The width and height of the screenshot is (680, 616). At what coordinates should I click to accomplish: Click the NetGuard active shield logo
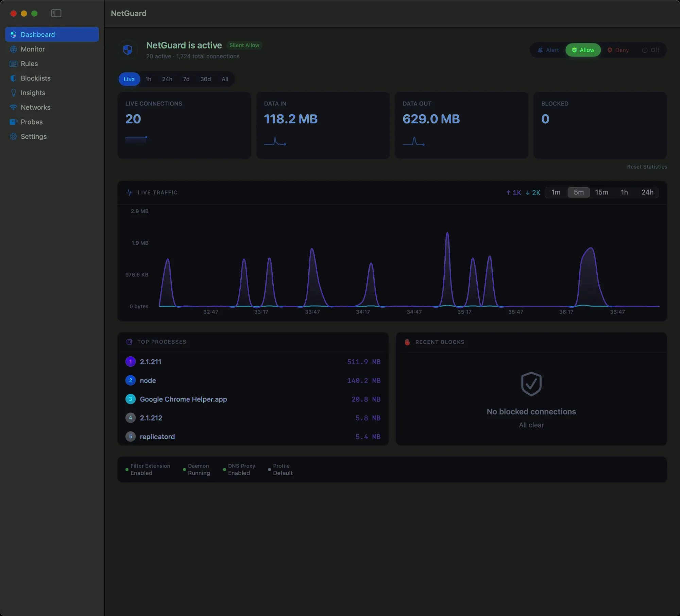tap(128, 50)
